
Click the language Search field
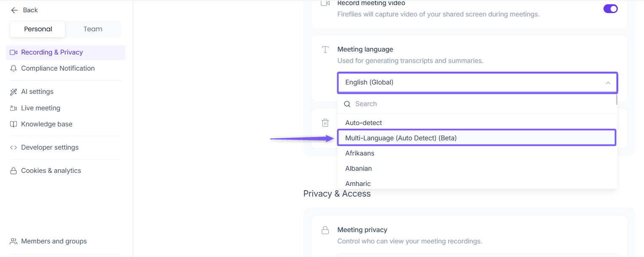point(422,104)
